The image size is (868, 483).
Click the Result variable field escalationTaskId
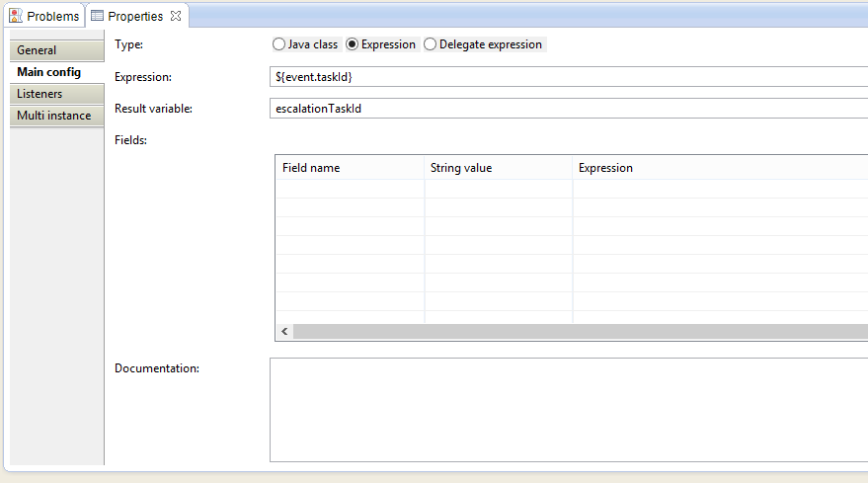tap(569, 108)
